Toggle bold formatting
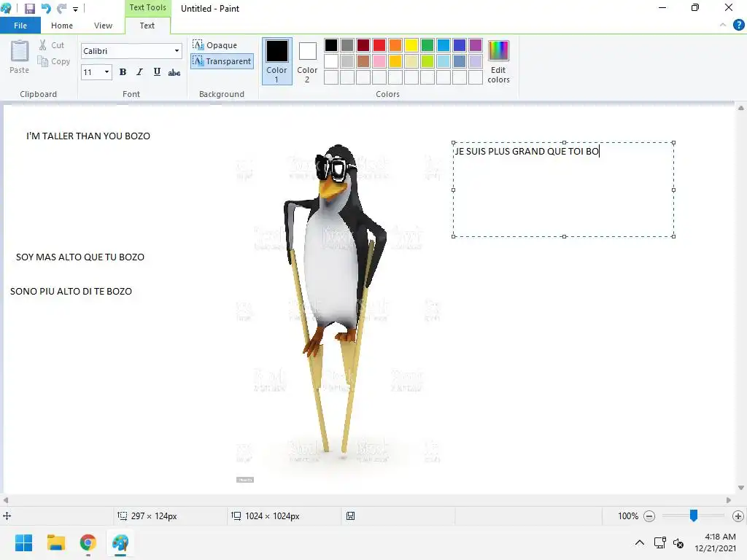 123,72
